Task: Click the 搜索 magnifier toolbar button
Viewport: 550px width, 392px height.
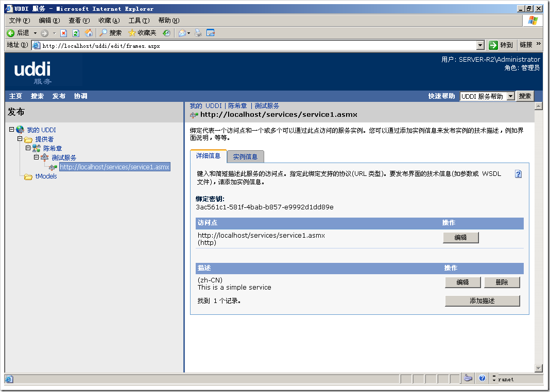Action: 110,33
